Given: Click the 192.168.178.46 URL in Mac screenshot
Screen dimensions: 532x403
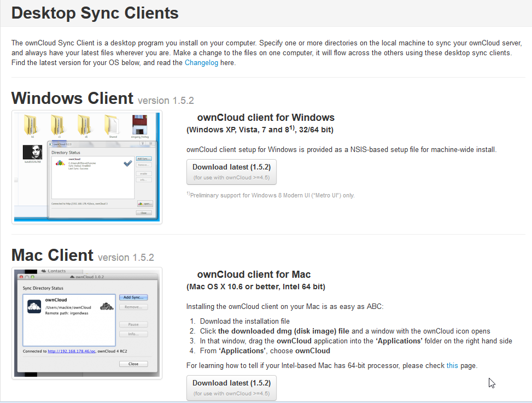Looking at the screenshot, I should click(71, 352).
